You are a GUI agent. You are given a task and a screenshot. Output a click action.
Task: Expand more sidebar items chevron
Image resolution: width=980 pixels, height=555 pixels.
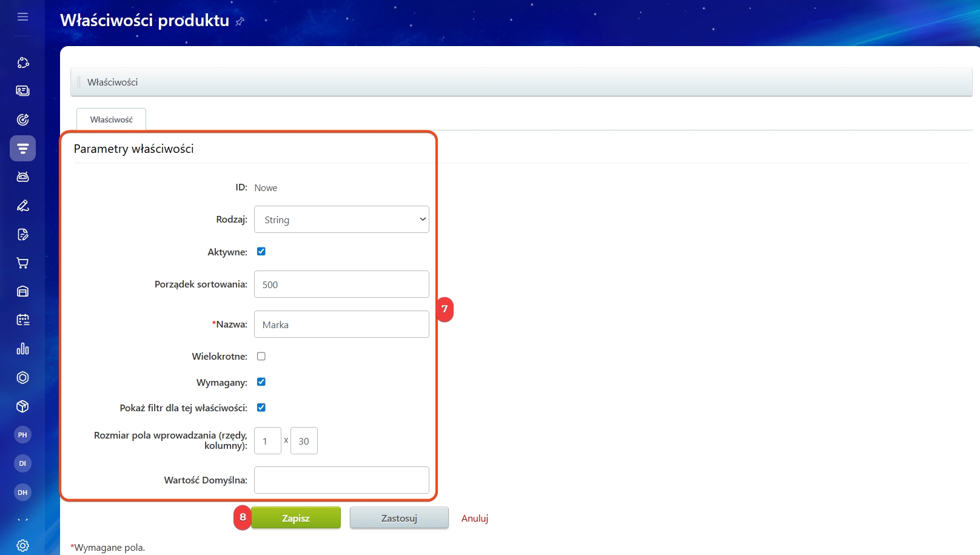coord(22,520)
